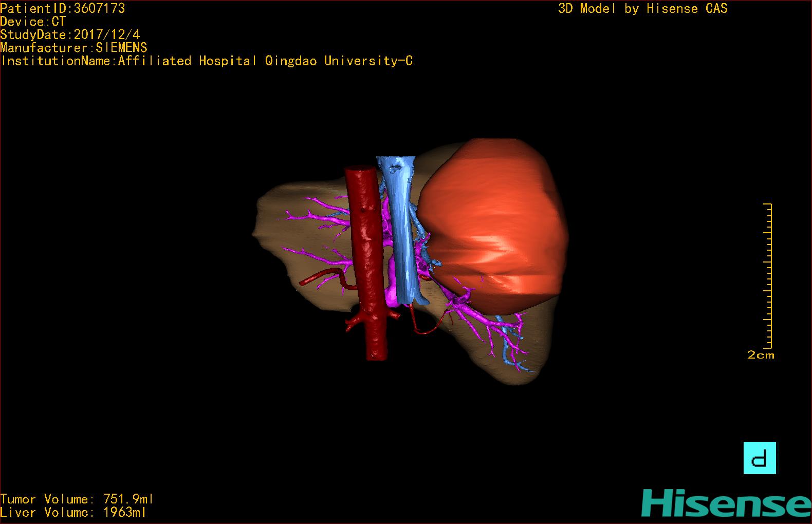Select the 2cm scale label
This screenshot has height=524, width=812.
pos(761,355)
